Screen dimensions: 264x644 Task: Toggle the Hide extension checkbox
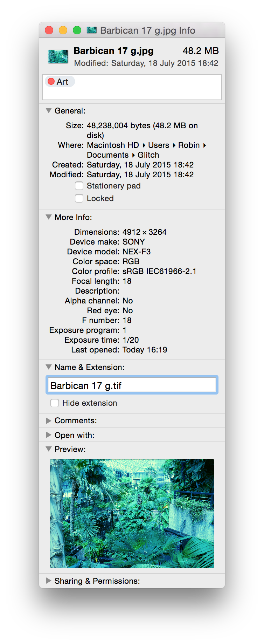55,403
